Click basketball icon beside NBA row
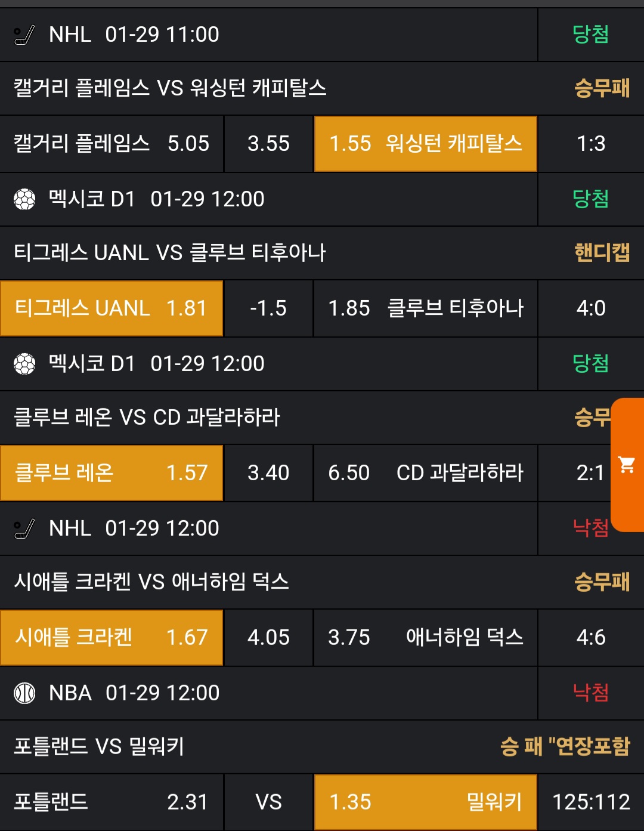644x831 pixels. [24, 693]
